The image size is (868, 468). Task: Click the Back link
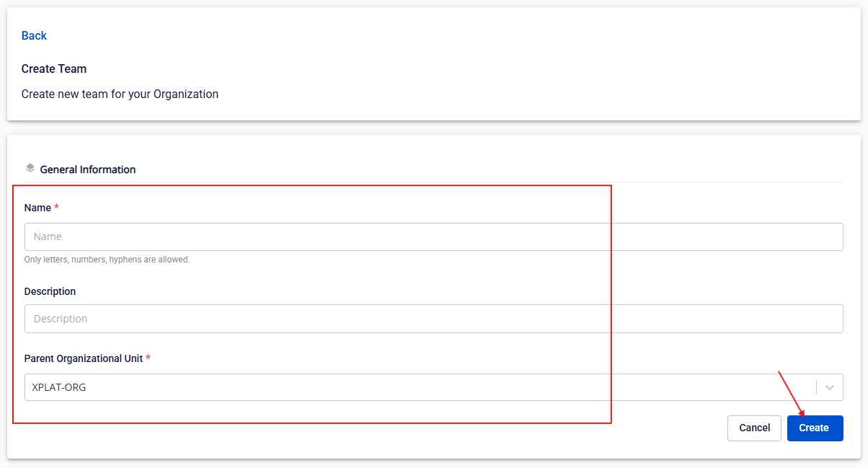pos(34,35)
